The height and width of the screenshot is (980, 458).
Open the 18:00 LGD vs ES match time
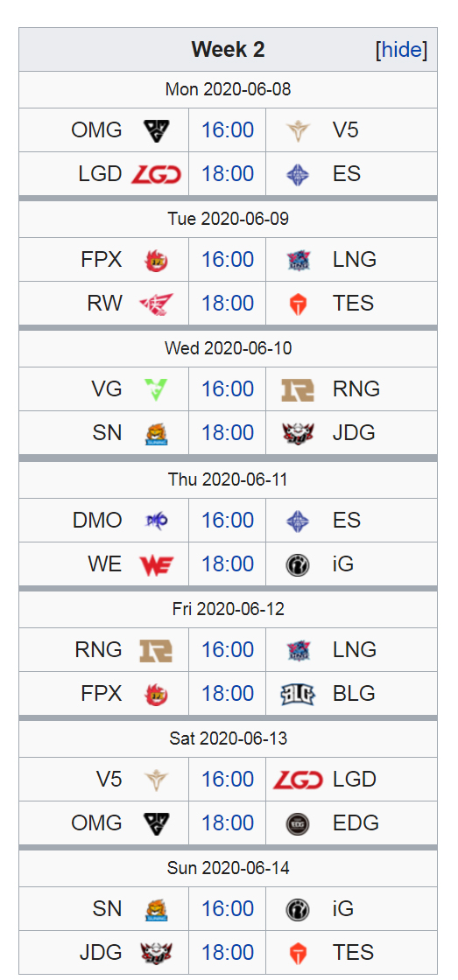(228, 174)
